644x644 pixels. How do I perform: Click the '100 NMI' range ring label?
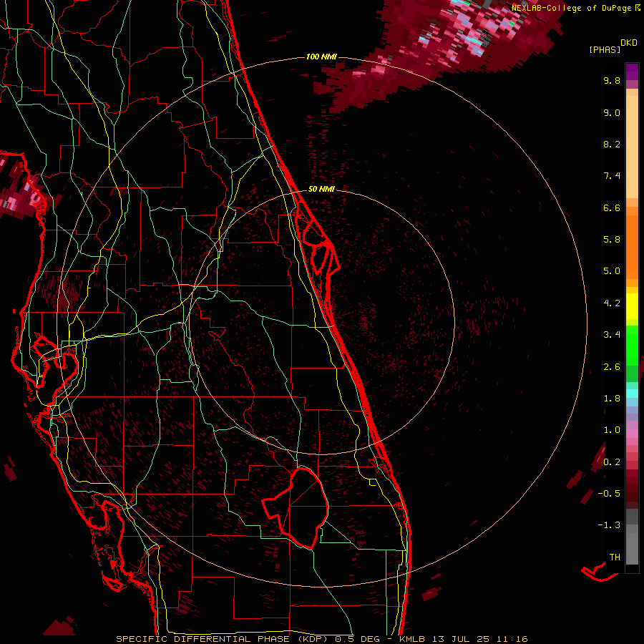coord(321,57)
